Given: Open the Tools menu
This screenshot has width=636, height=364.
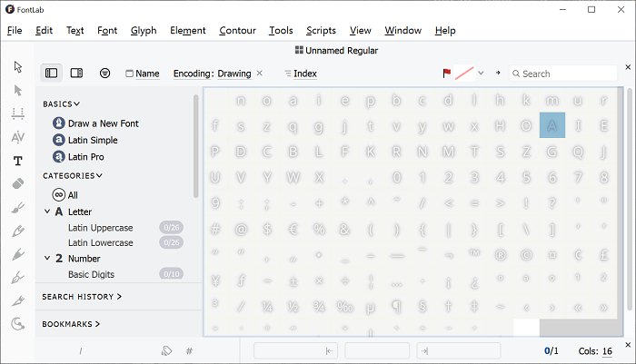Looking at the screenshot, I should [x=281, y=30].
